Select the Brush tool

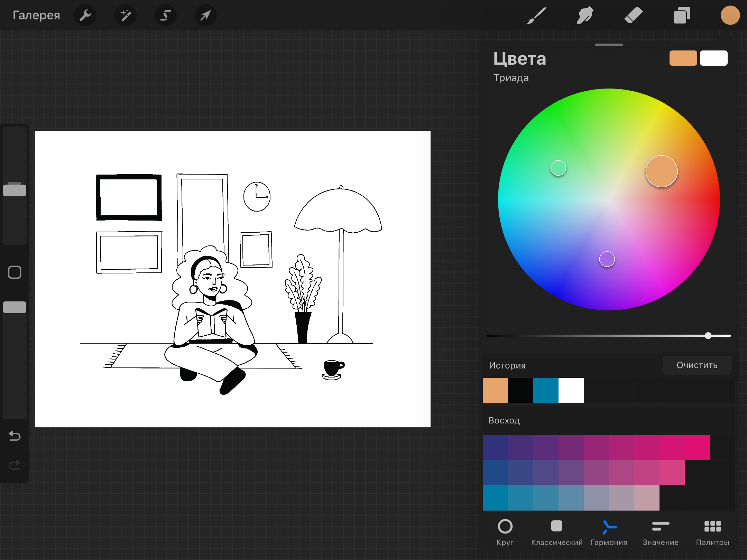536,15
